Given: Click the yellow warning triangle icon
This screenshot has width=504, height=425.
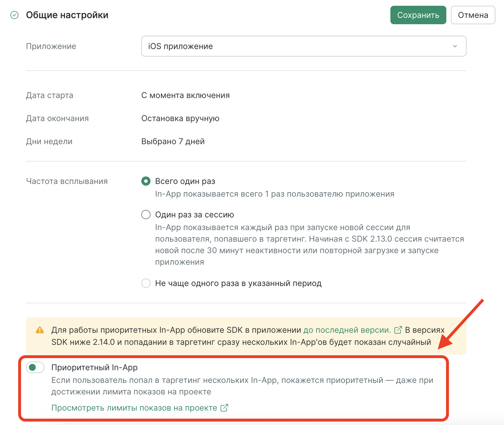Looking at the screenshot, I should (x=40, y=330).
